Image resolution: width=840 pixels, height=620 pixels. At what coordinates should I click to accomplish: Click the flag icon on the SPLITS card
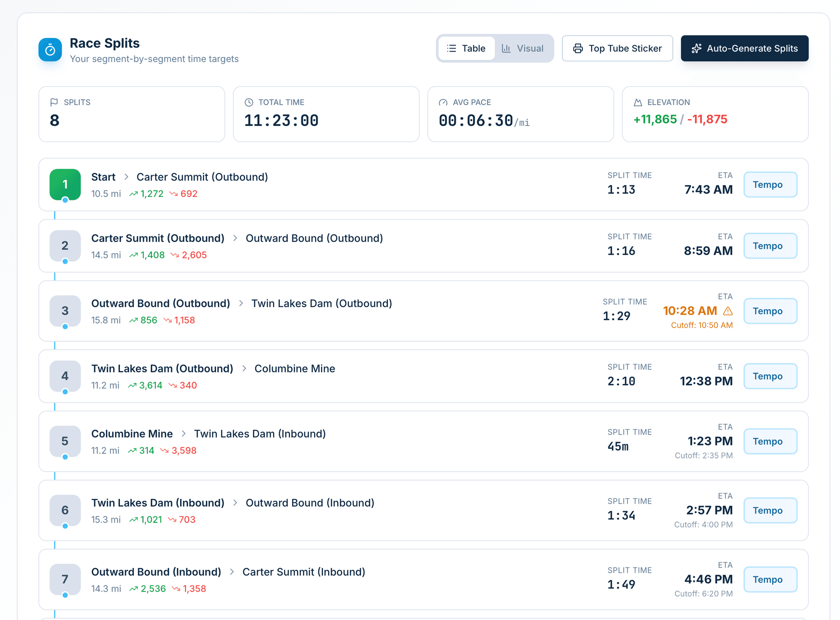(54, 102)
